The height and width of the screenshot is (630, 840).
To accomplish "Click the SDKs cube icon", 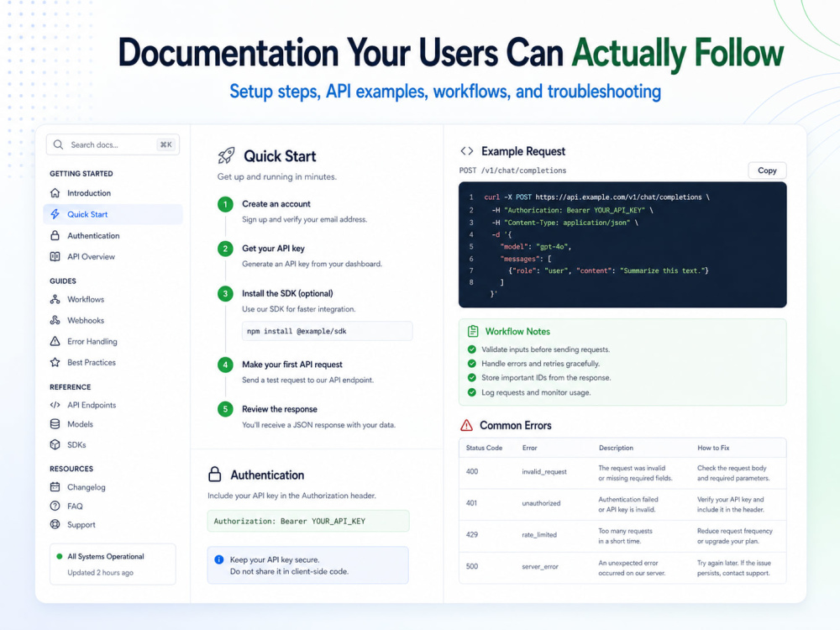I will pyautogui.click(x=55, y=444).
